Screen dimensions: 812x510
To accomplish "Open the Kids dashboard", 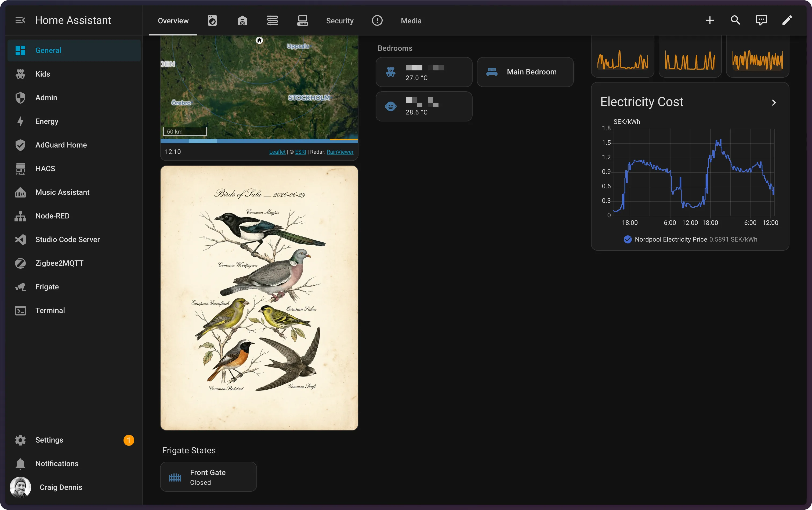I will (x=74, y=74).
